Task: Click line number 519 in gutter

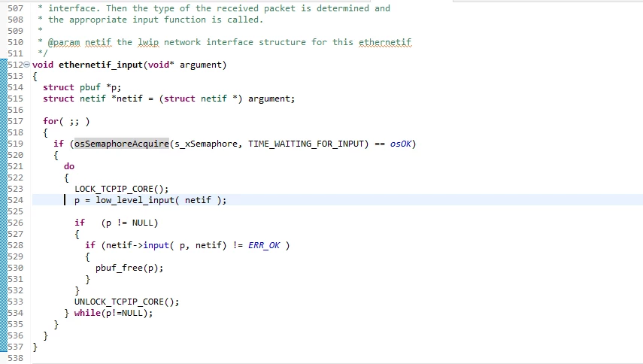Action: pyautogui.click(x=16, y=144)
